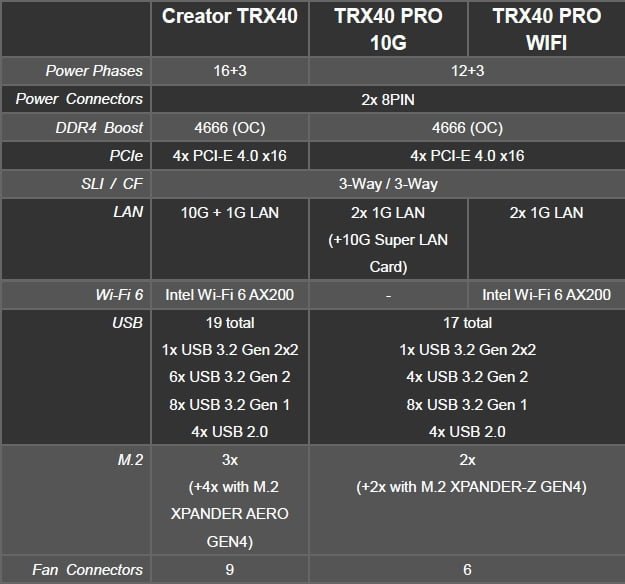The image size is (625, 584).
Task: Click the TRX40 PRO WIFI header
Action: [546, 30]
